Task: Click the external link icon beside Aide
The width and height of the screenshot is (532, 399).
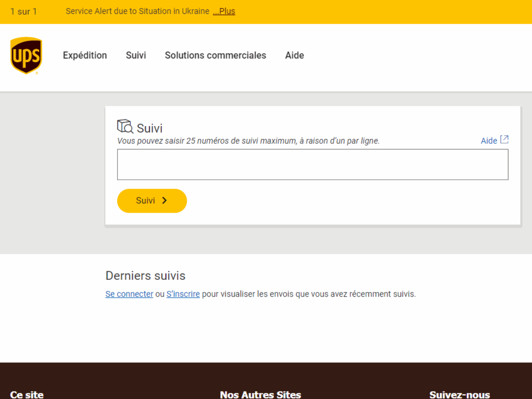Action: [x=504, y=139]
